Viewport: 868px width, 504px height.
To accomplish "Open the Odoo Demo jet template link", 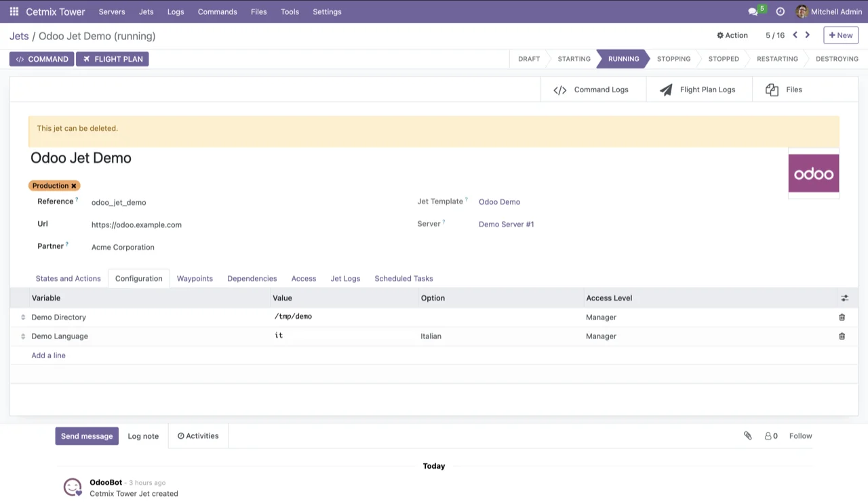I will 499,201.
